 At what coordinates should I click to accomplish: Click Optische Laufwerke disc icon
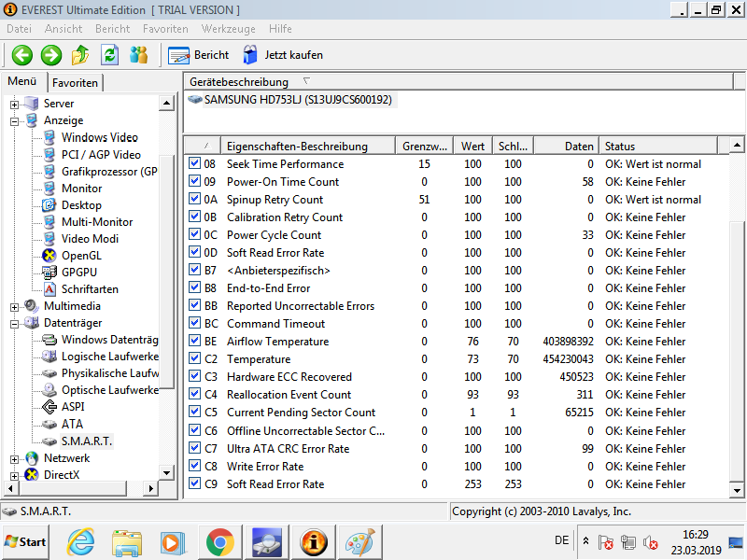[49, 390]
